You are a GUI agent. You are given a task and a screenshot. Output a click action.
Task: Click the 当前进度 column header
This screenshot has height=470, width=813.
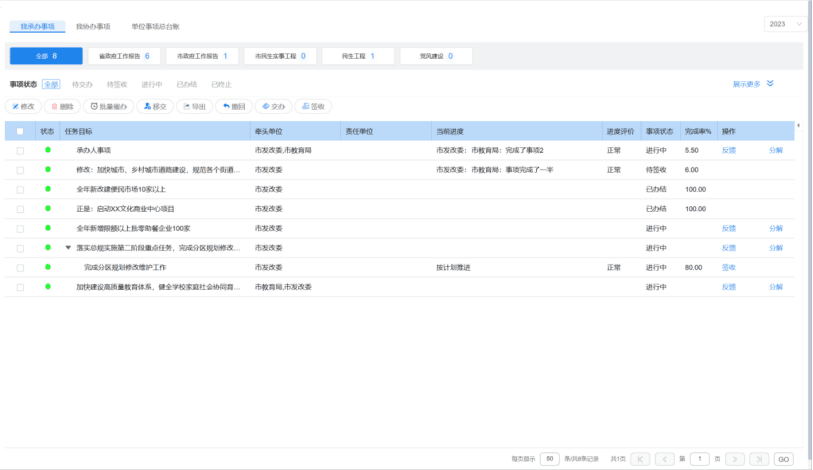517,131
